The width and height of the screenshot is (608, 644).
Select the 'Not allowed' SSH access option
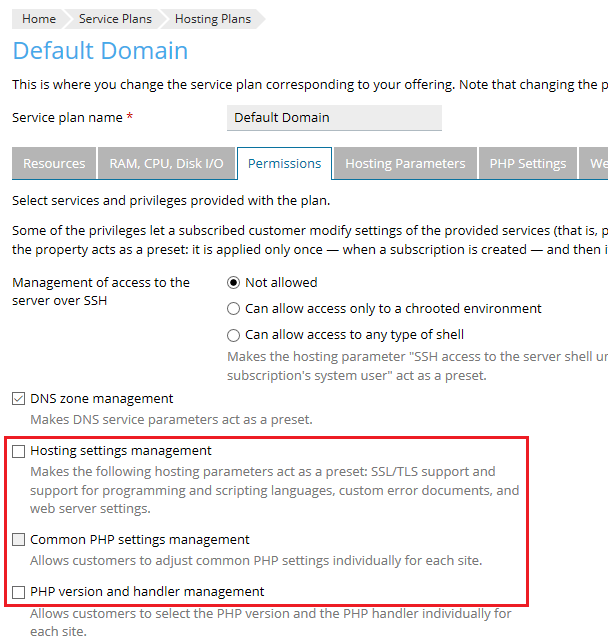(234, 283)
